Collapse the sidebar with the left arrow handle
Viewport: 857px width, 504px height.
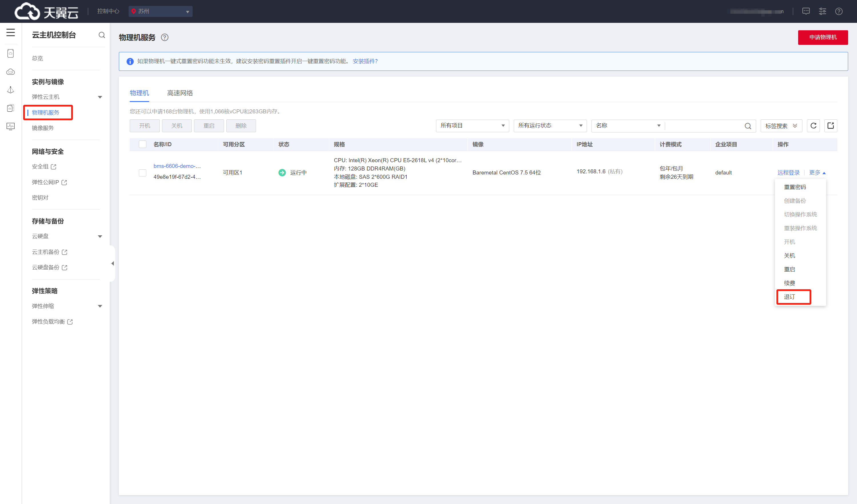click(113, 263)
